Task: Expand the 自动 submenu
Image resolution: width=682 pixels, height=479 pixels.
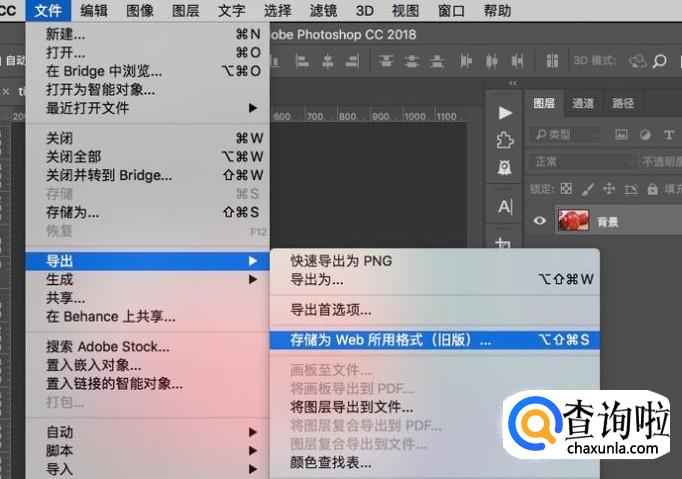Action: [148, 432]
